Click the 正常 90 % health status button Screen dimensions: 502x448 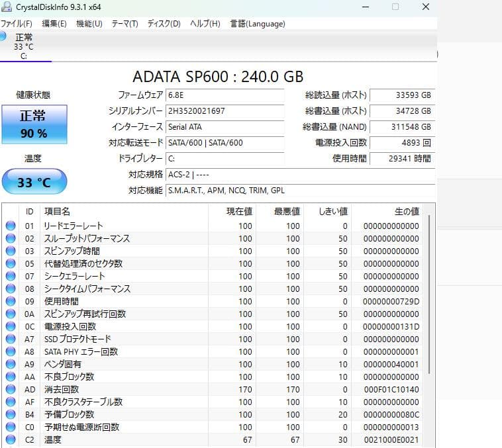(34, 124)
